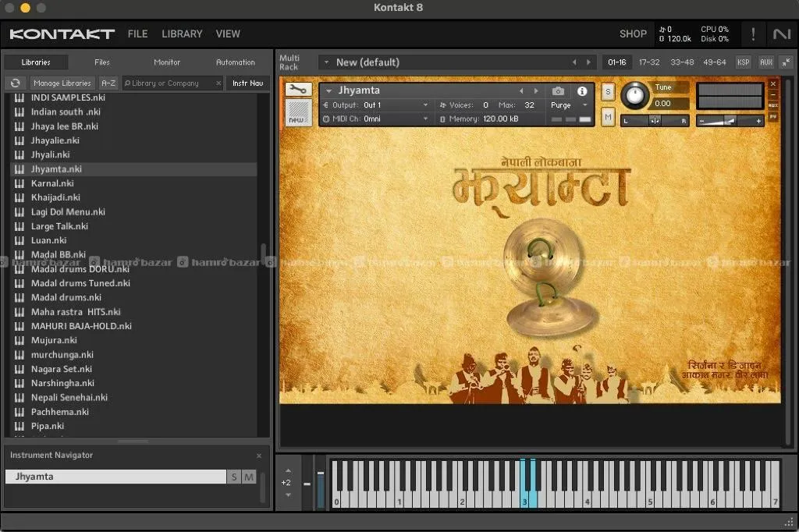Open the VIEW menu

[x=228, y=34]
